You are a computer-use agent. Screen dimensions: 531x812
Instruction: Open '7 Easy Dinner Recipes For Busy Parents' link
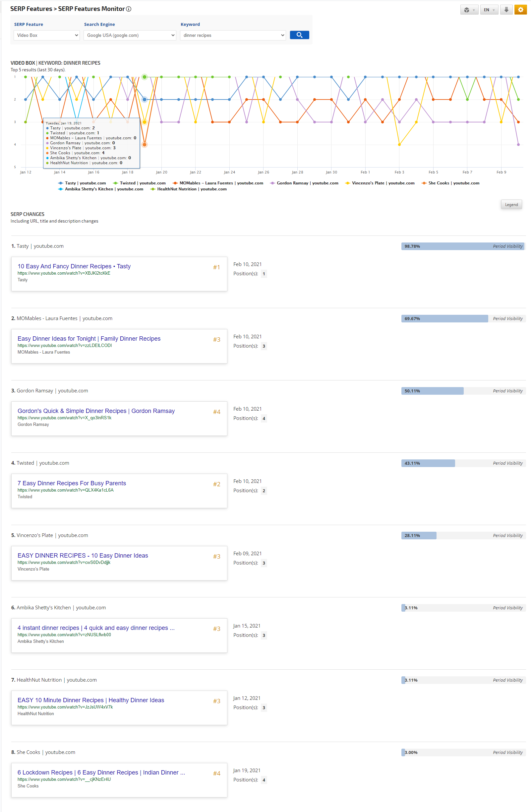pyautogui.click(x=72, y=483)
